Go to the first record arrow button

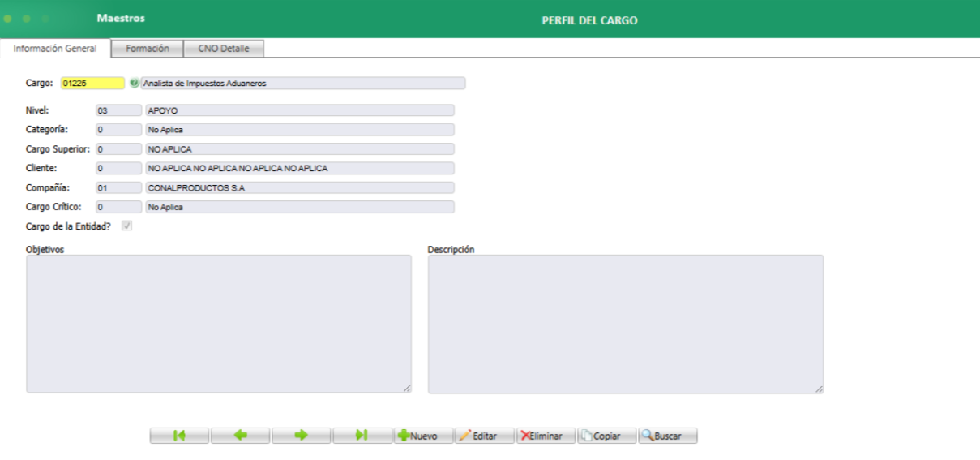(x=179, y=436)
